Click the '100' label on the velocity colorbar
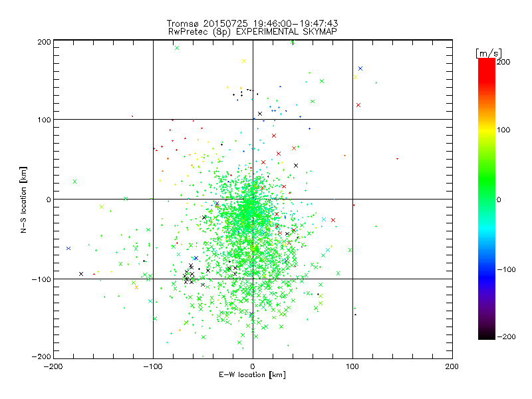Viewport: 532px width, 399px height. [x=503, y=130]
